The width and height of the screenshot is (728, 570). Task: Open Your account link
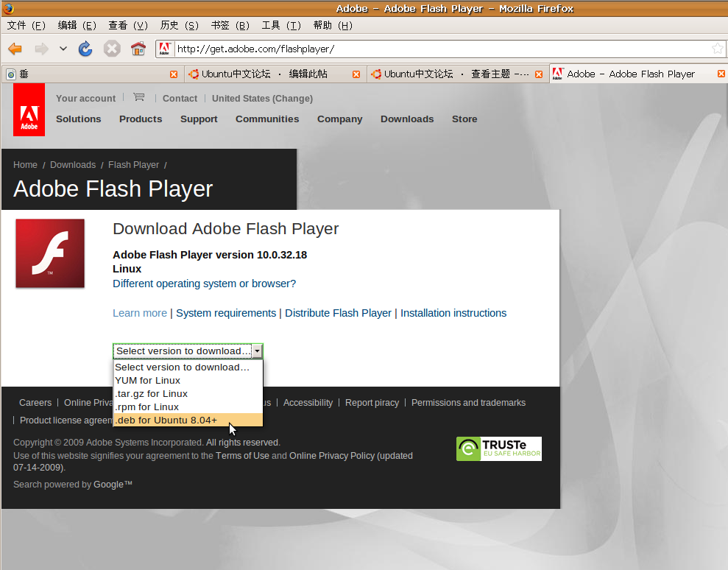[x=86, y=99]
